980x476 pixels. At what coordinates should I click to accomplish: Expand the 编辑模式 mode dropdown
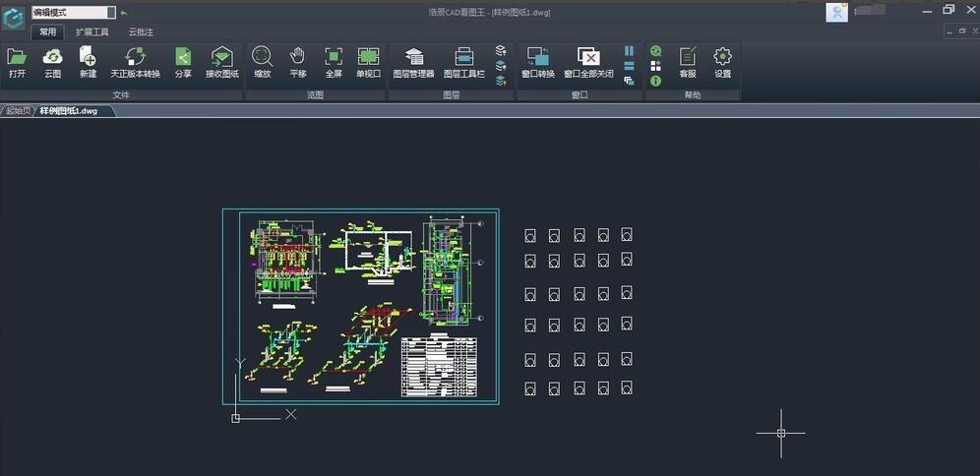(x=110, y=13)
